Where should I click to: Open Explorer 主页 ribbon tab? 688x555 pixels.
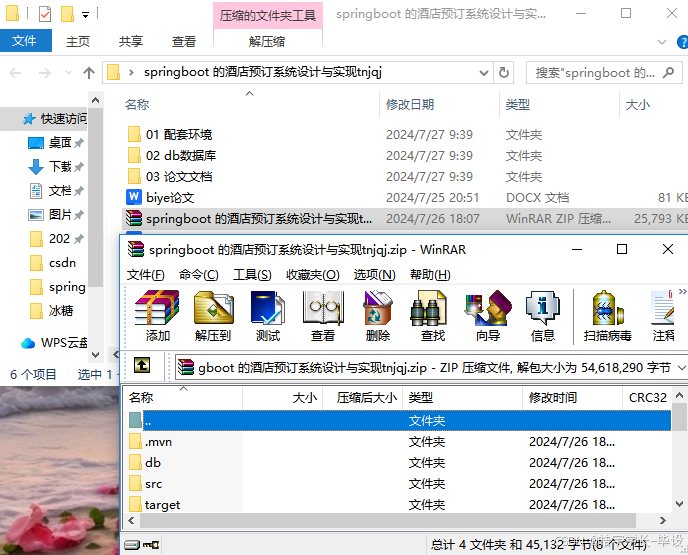78,42
